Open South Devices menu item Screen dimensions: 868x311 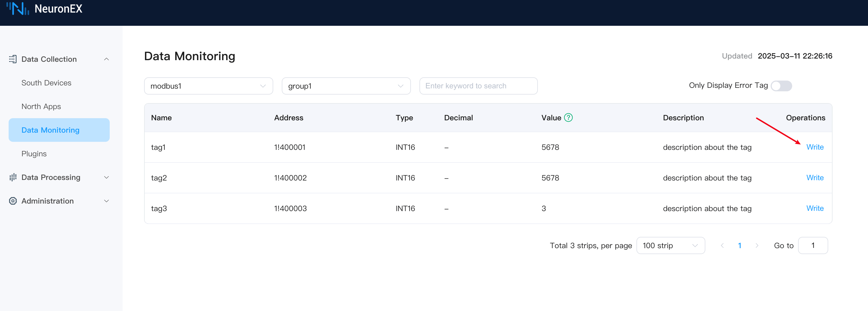click(47, 83)
